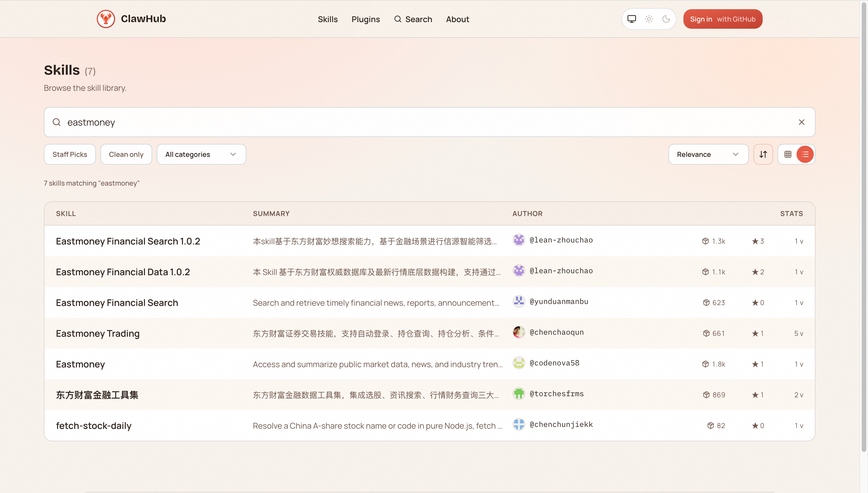Switch to grid view layout

[x=788, y=154]
